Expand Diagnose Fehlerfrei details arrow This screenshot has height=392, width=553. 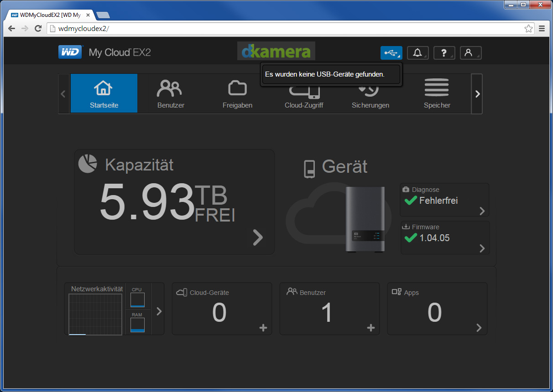tap(482, 211)
